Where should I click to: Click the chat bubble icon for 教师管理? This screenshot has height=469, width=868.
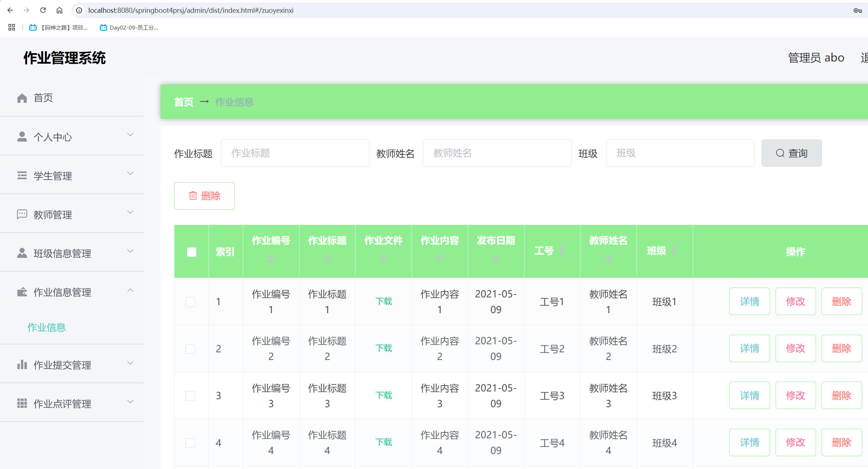pyautogui.click(x=22, y=214)
